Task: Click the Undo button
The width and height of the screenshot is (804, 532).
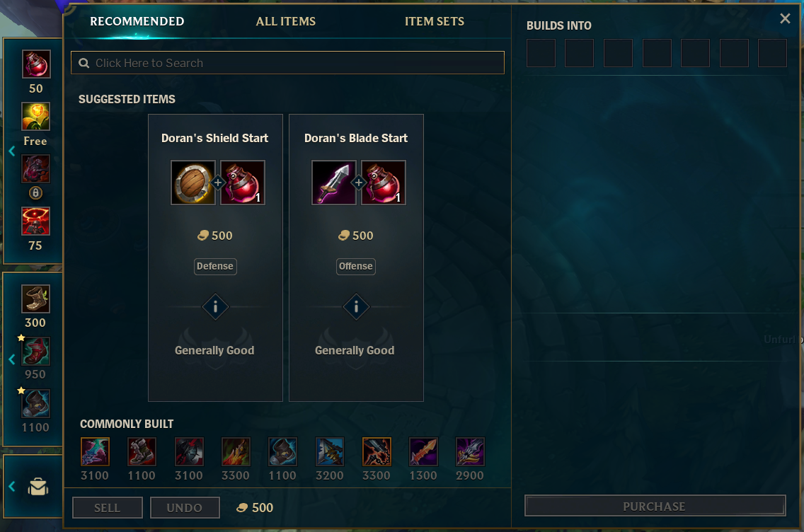Action: click(x=185, y=507)
